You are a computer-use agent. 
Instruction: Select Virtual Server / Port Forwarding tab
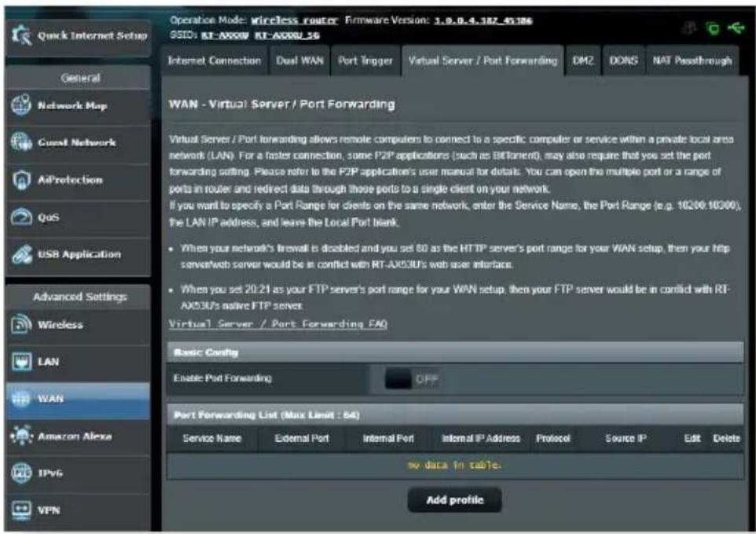(x=483, y=61)
